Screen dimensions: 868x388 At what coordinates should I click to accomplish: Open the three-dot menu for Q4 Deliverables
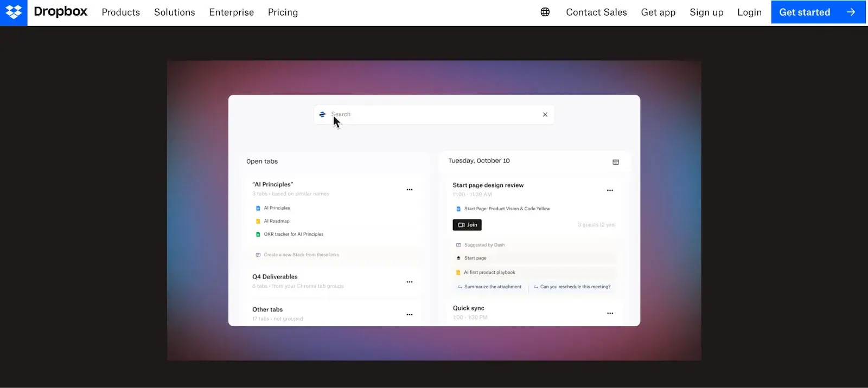pos(410,282)
